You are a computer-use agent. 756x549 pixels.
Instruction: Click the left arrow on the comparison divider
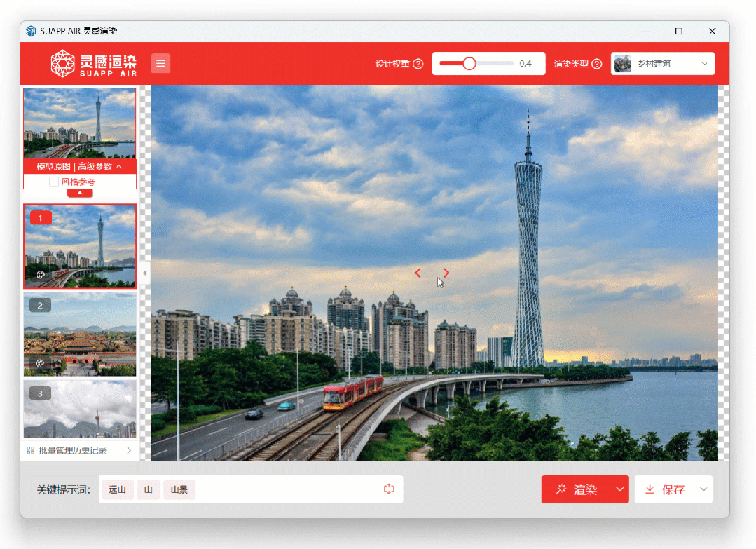418,273
